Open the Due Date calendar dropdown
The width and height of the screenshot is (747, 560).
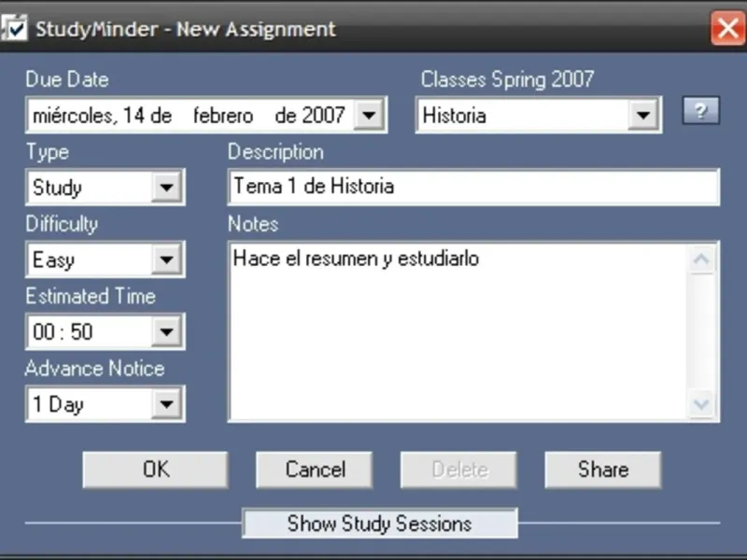(x=369, y=115)
